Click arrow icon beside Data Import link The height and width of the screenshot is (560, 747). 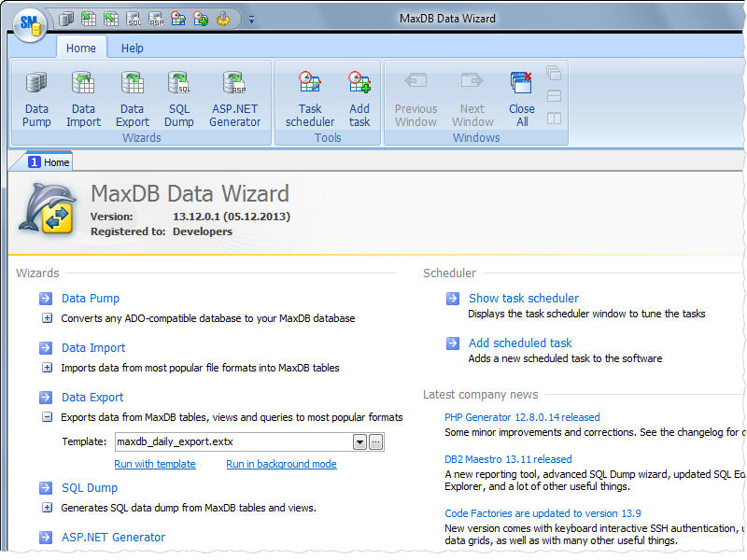(x=46, y=348)
